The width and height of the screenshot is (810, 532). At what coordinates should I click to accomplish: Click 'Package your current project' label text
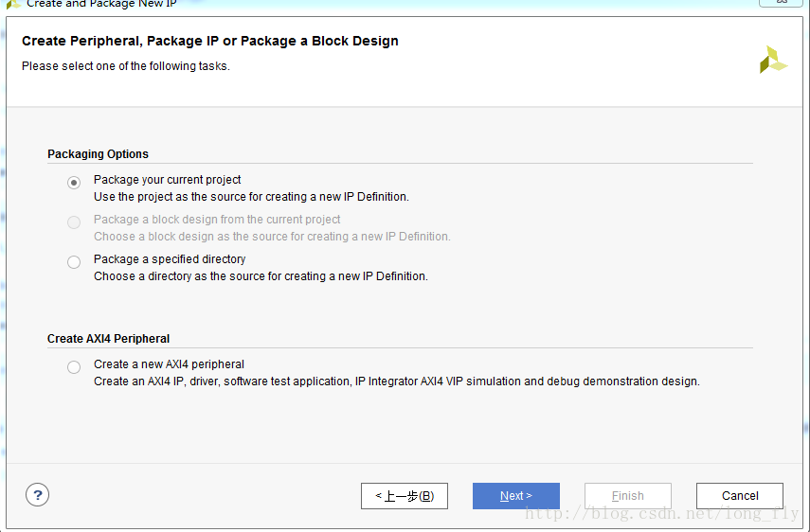(168, 180)
